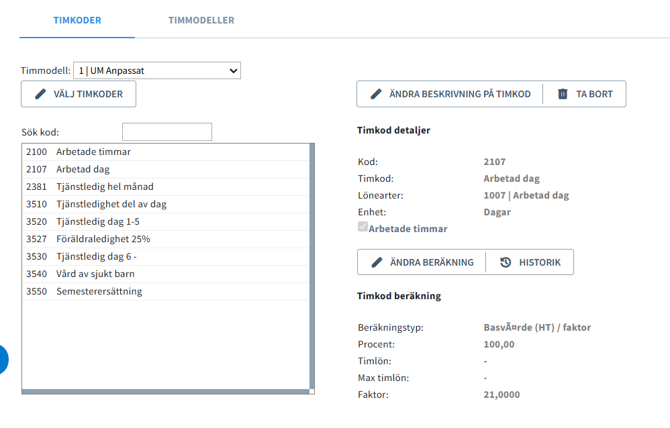Click the pencil icon on Ändra beskrivning
This screenshot has width=670, height=428.
(376, 94)
